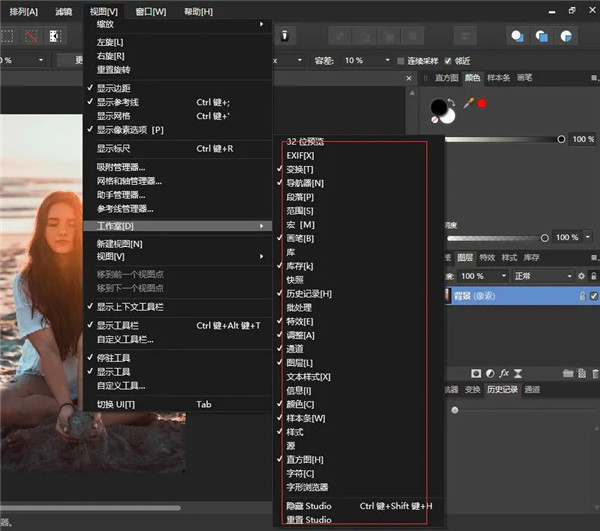Open the adjustment layer icon in Layers panel

click(x=491, y=373)
